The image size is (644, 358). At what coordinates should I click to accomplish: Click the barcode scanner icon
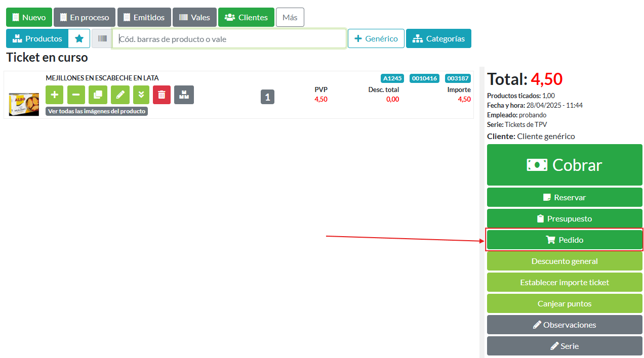(102, 38)
